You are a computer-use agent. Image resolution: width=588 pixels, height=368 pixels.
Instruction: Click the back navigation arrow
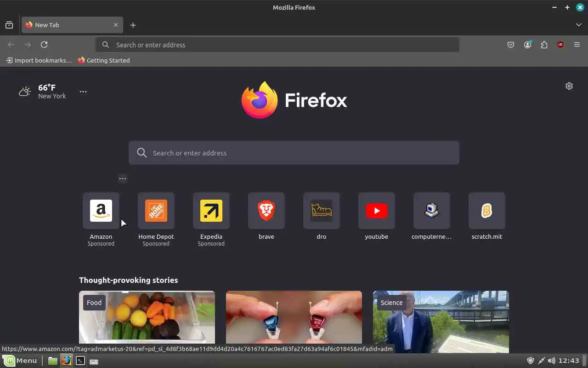tap(11, 45)
